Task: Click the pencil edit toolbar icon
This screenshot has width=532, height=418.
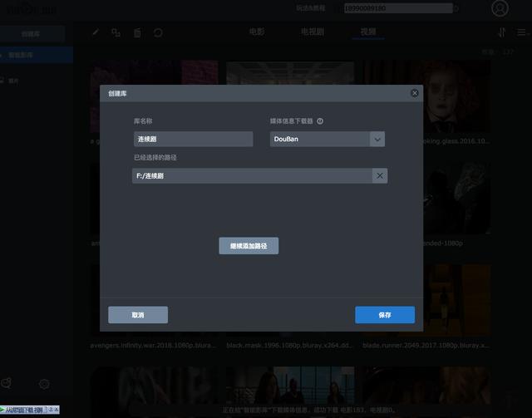Action: pyautogui.click(x=96, y=32)
